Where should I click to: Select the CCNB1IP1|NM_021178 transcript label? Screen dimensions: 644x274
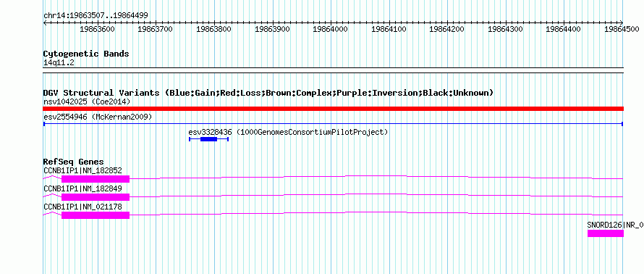click(x=83, y=207)
